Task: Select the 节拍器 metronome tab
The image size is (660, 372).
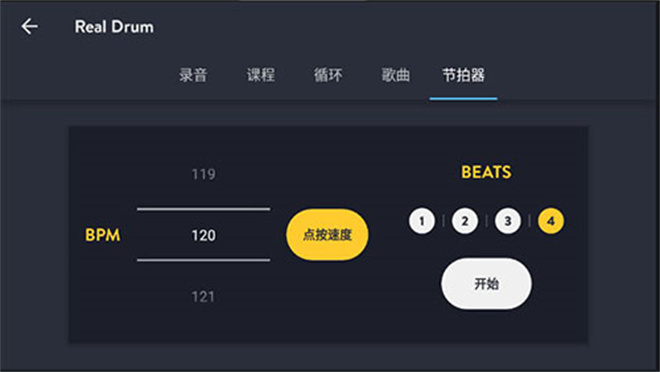Action: [463, 75]
